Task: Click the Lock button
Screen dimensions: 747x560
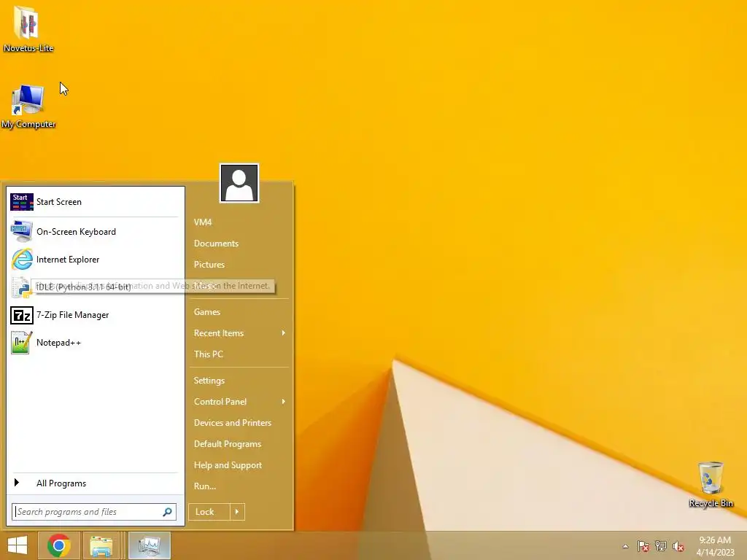Action: (x=209, y=512)
